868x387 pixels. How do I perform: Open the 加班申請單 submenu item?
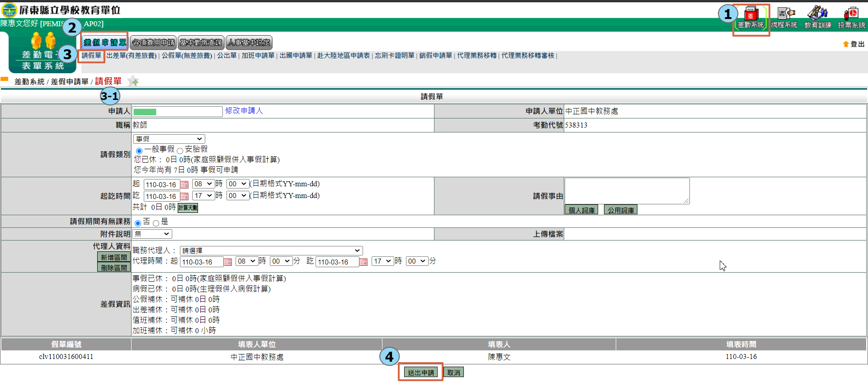(x=258, y=56)
